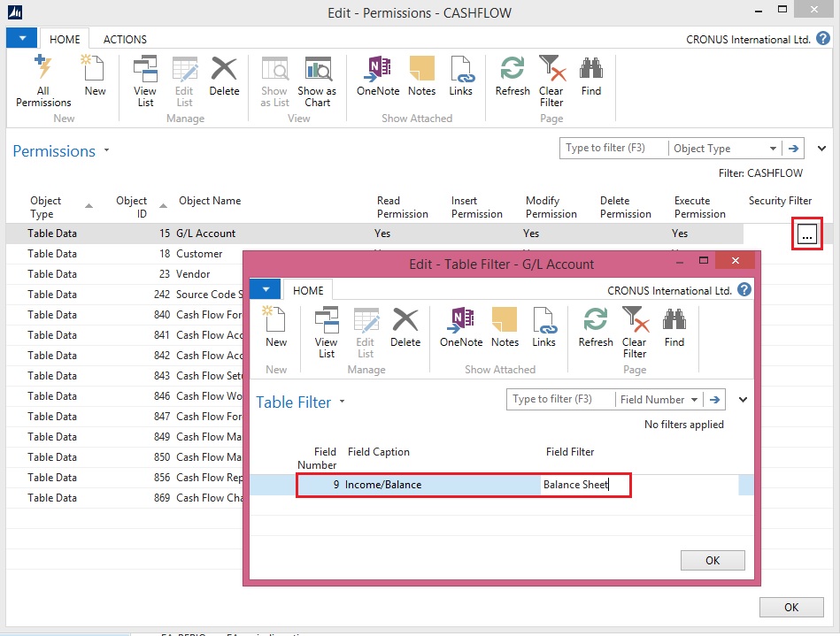The height and width of the screenshot is (636, 840).
Task: Click Delete in the Table Filter ribbon
Action: pos(405,328)
